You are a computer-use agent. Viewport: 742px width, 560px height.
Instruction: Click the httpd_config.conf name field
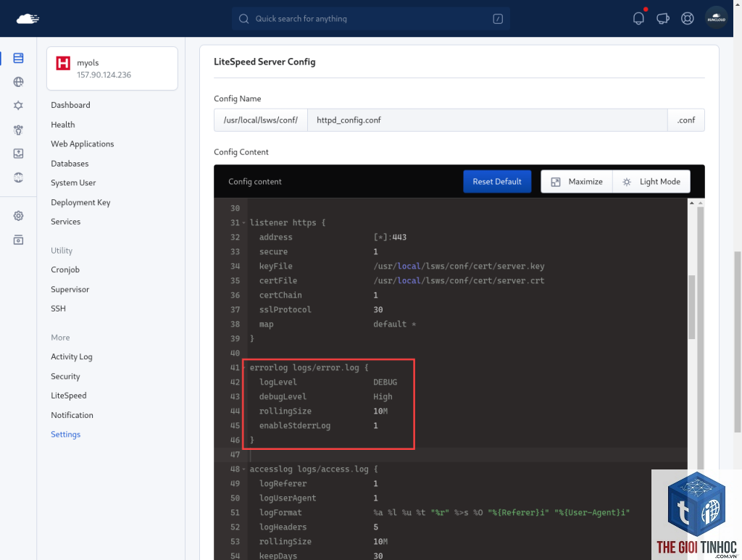pyautogui.click(x=488, y=120)
